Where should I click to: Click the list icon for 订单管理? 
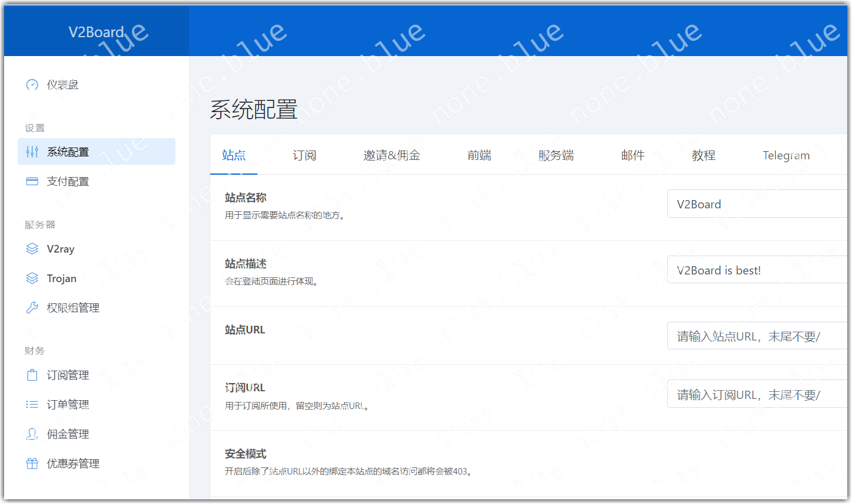click(x=32, y=405)
